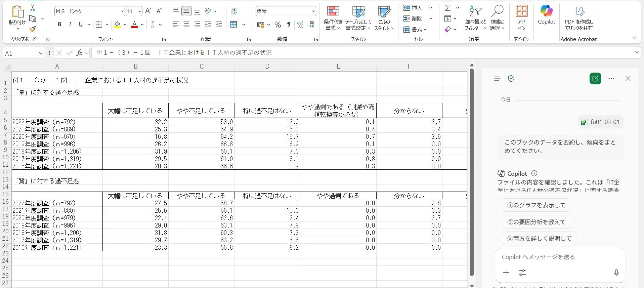Click the Clear eraser icon
The image size is (644, 288).
tap(448, 29)
